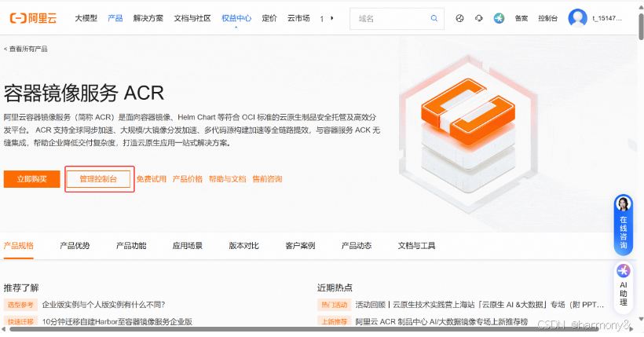
Task: Select the 文档与工具 tab
Action: pyautogui.click(x=416, y=246)
